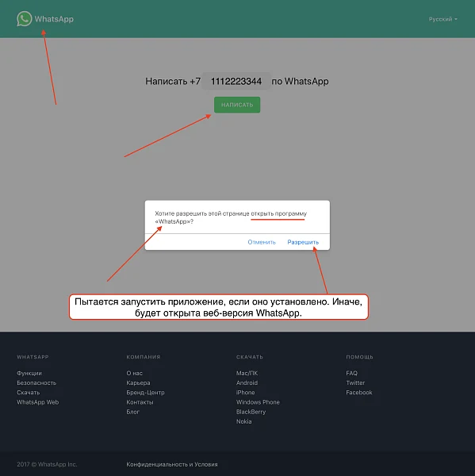Open the iPhone download link
This screenshot has height=476, width=475.
(x=246, y=393)
